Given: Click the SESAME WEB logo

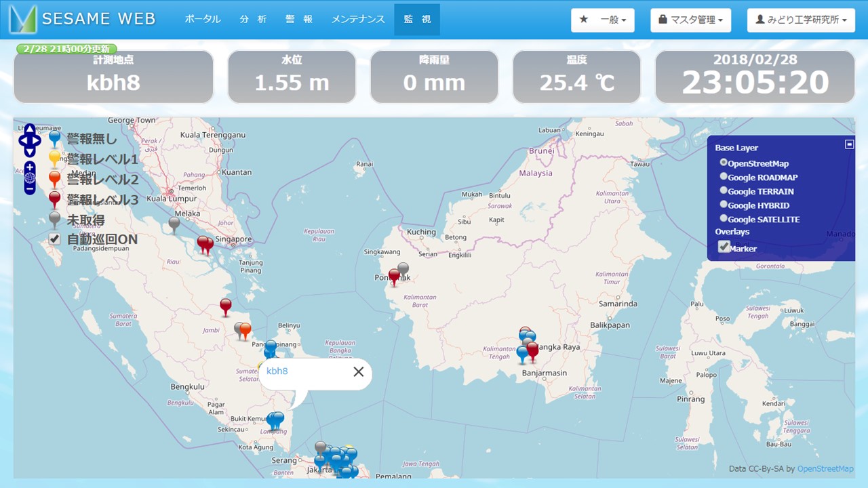Looking at the screenshot, I should (x=24, y=20).
